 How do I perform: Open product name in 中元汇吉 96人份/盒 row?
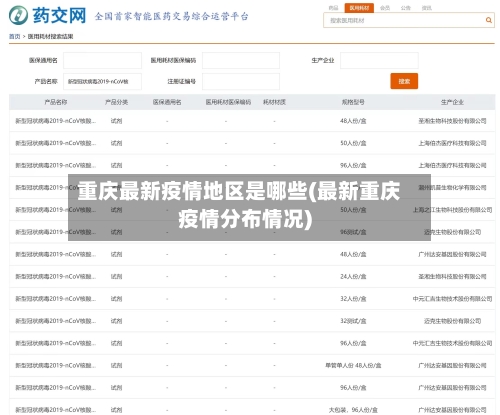click(55, 343)
